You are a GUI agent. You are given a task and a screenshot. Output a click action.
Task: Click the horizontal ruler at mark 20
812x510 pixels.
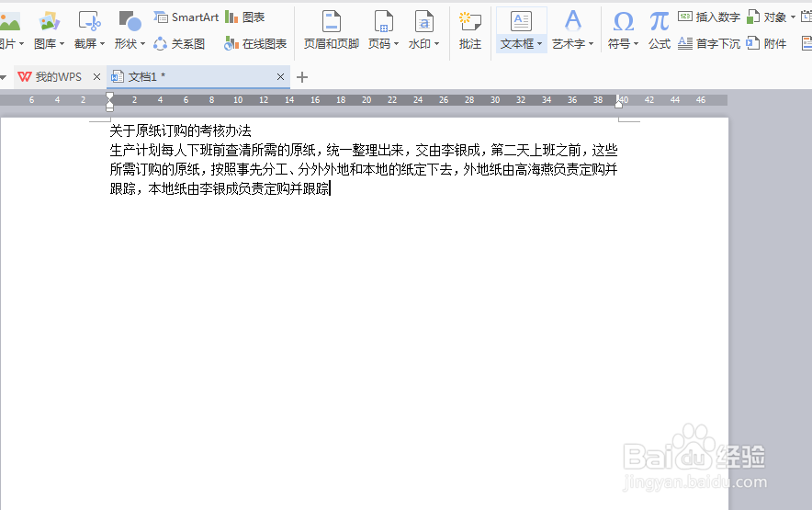pos(367,100)
